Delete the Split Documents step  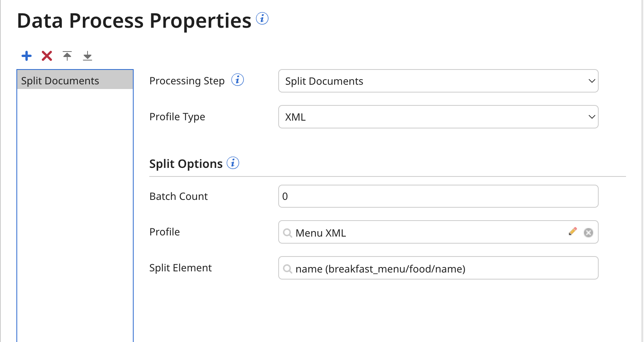tap(47, 55)
